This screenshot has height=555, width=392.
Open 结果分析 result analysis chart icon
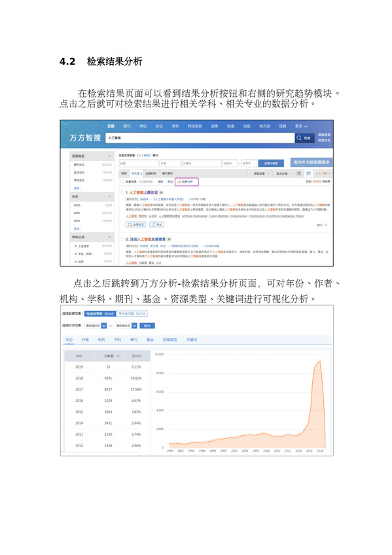coord(187,181)
